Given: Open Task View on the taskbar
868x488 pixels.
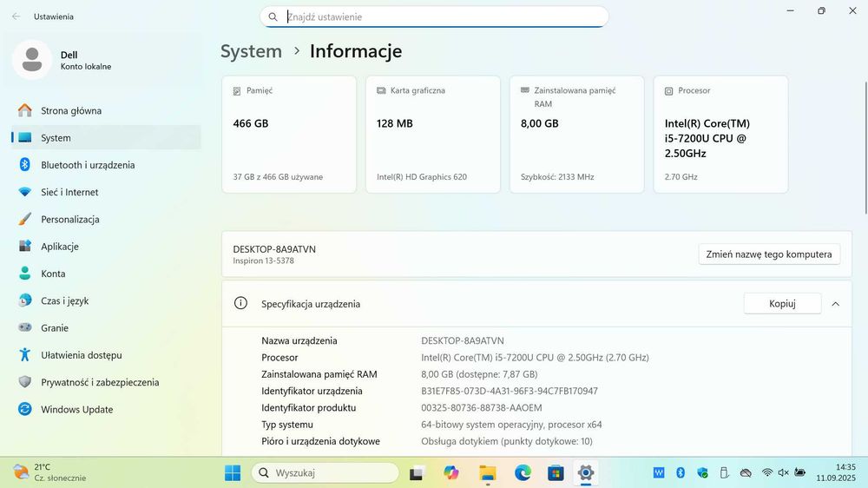Looking at the screenshot, I should tap(417, 473).
